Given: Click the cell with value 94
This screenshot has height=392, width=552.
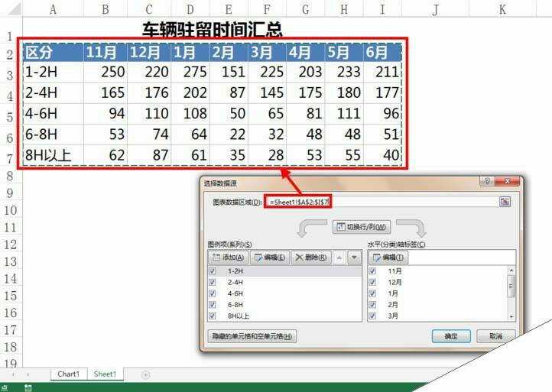Looking at the screenshot, I should pos(106,113).
